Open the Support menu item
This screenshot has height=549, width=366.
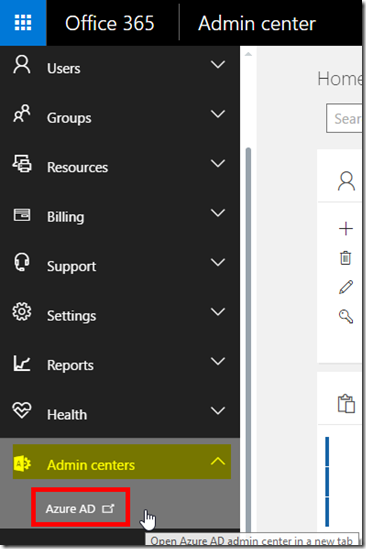tap(71, 267)
